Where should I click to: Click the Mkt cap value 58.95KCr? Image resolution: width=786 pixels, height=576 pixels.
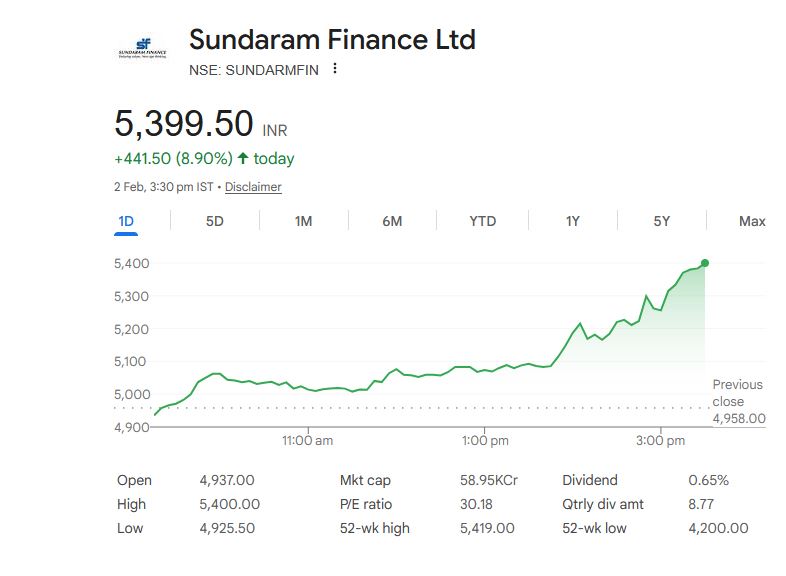[488, 480]
